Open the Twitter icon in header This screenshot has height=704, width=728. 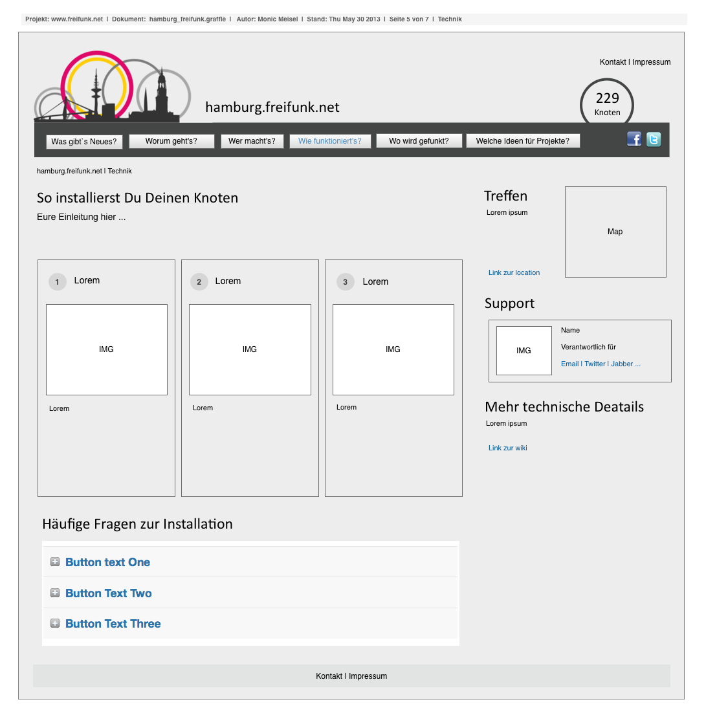654,139
